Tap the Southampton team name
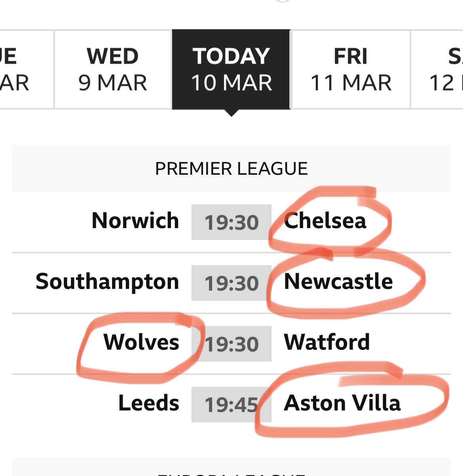The image size is (463, 476). pos(107,282)
